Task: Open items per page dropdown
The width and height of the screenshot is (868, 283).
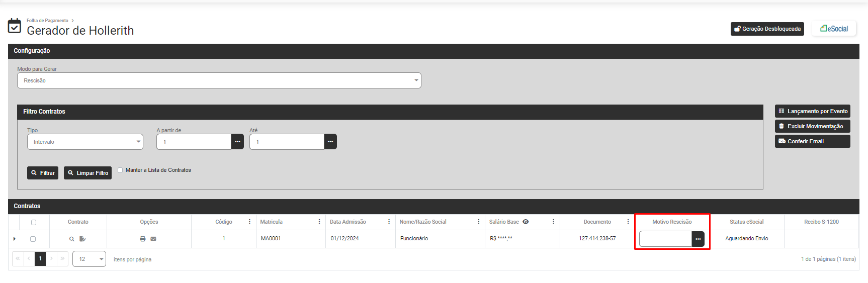Action: (x=90, y=259)
